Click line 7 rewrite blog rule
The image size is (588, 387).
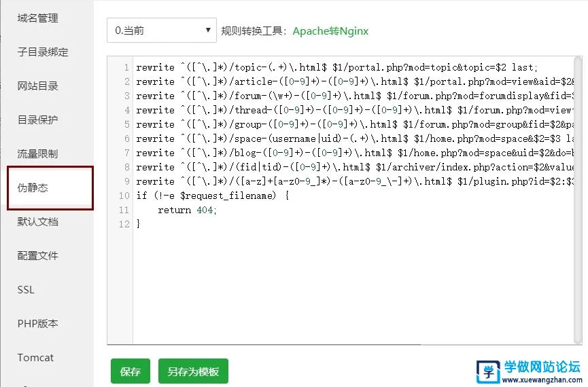[354, 153]
